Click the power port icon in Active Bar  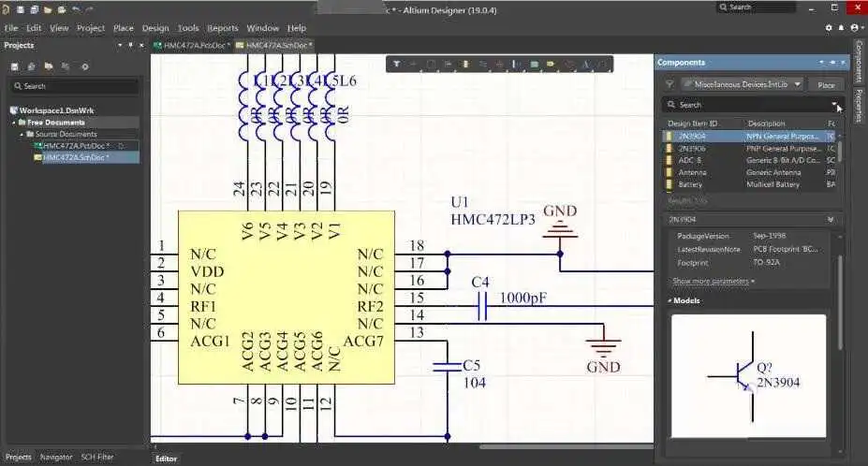[500, 65]
